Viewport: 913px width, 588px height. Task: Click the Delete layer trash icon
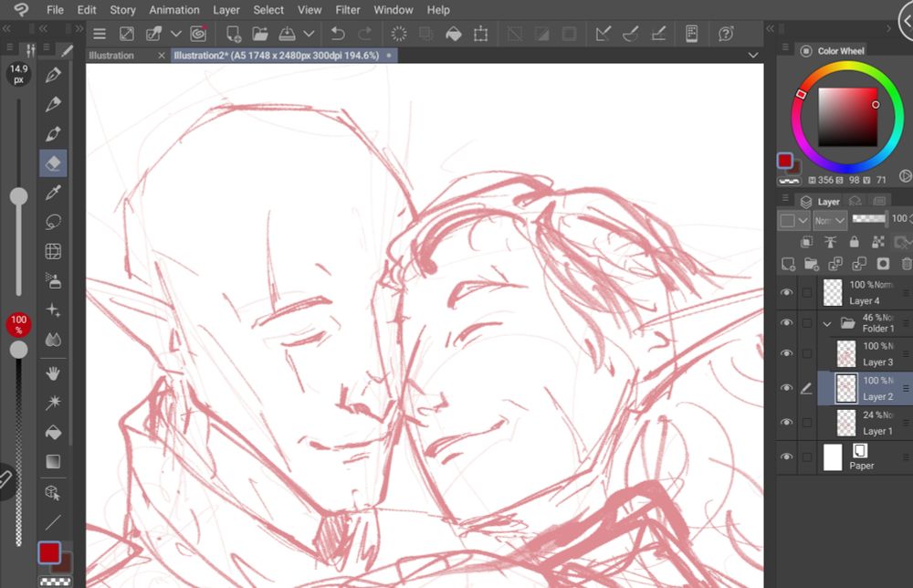pos(907,264)
